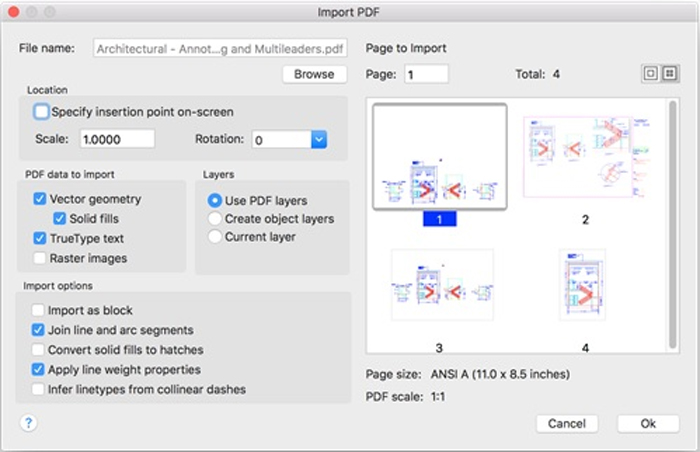Switch to single page preview icon
The width and height of the screenshot is (700, 452).
651,74
